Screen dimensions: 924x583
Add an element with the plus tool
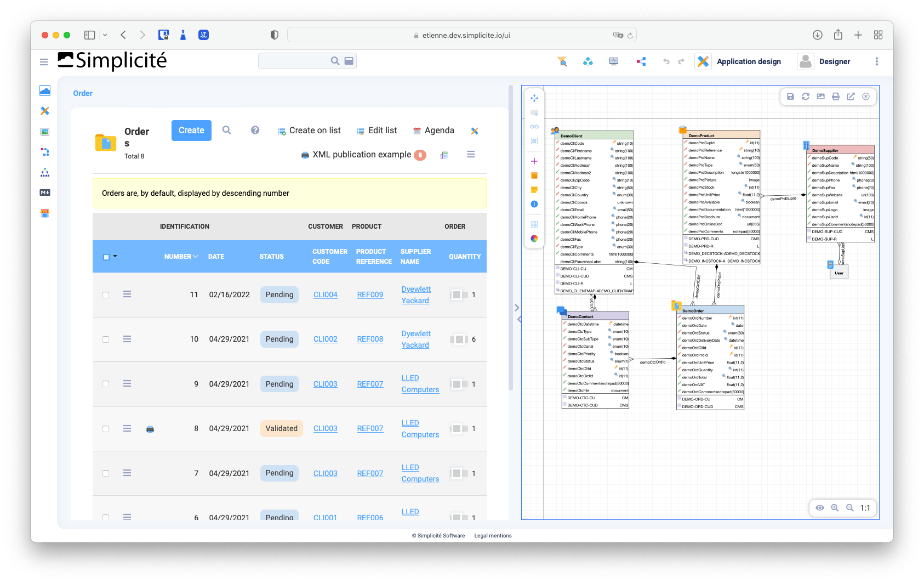tap(534, 161)
